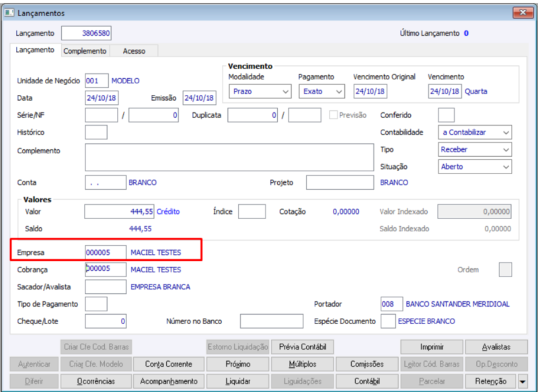
Task: Click the Histórico code field
Action: coord(96,132)
